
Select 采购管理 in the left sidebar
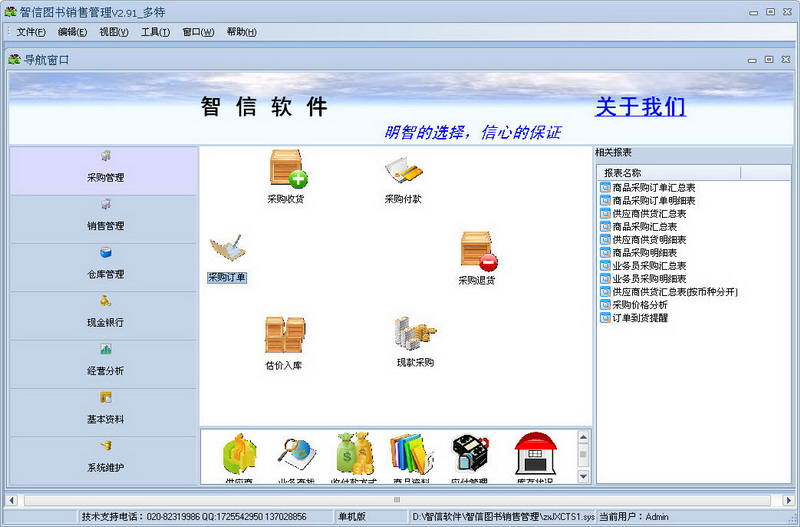tap(104, 170)
